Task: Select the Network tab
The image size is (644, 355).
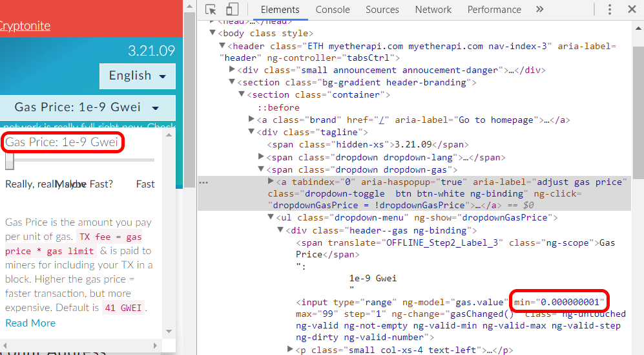Action: click(x=433, y=10)
